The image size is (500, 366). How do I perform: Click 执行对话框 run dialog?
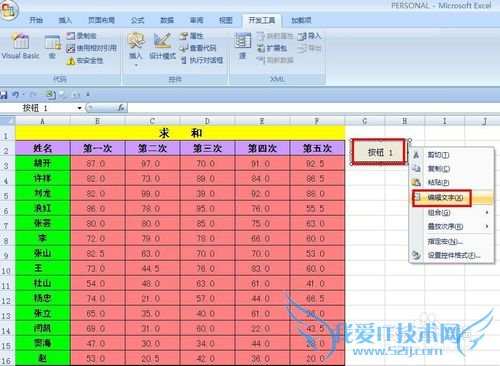[201, 60]
